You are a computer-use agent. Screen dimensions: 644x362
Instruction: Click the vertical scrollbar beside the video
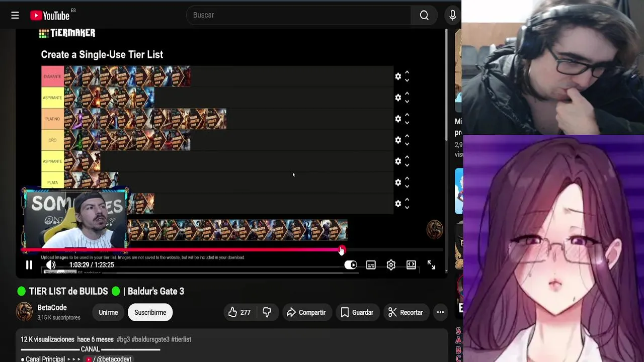coord(446,84)
